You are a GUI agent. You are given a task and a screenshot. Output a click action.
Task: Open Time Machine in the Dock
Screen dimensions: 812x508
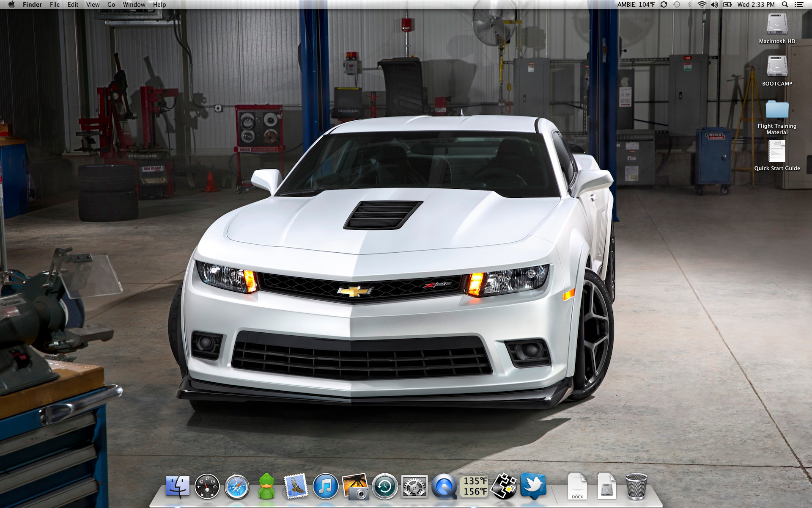385,486
